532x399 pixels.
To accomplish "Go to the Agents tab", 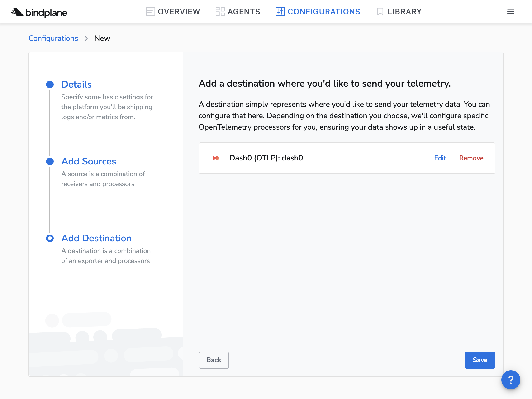I will click(238, 12).
